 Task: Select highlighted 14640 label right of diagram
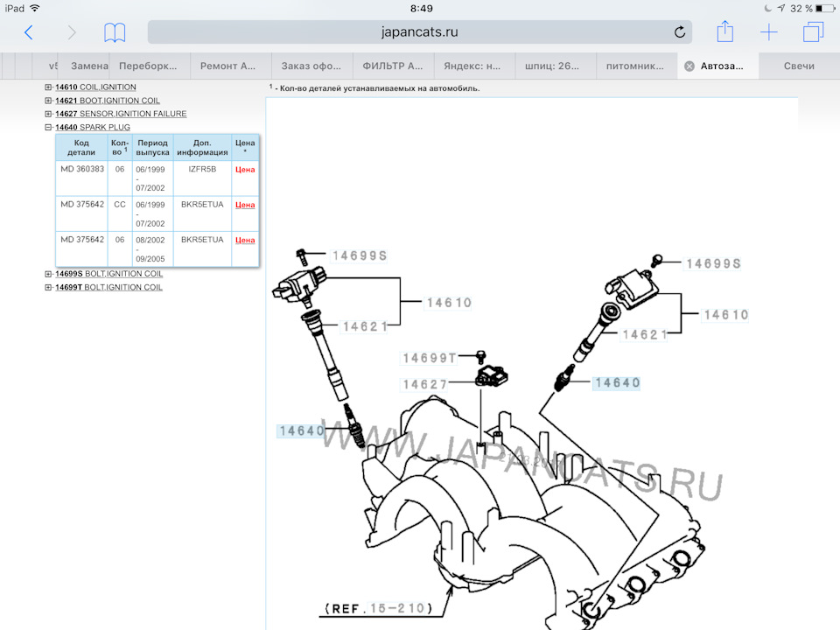(617, 382)
